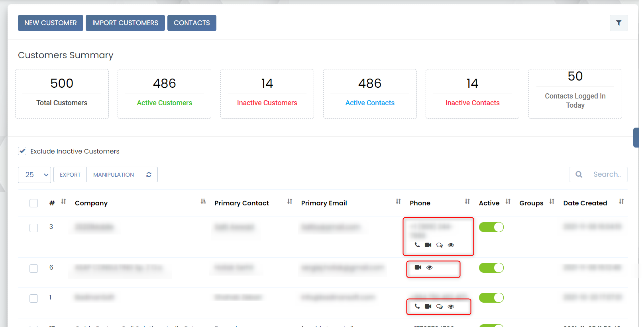Image resolution: width=644 pixels, height=327 pixels.
Task: Open the Contacts tab button
Action: 192,23
